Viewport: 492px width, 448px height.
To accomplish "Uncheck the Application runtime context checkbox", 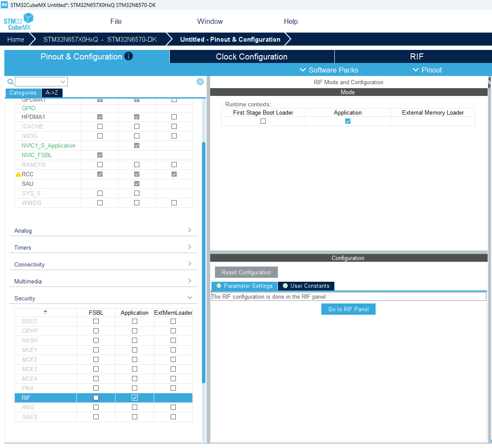I will (348, 121).
